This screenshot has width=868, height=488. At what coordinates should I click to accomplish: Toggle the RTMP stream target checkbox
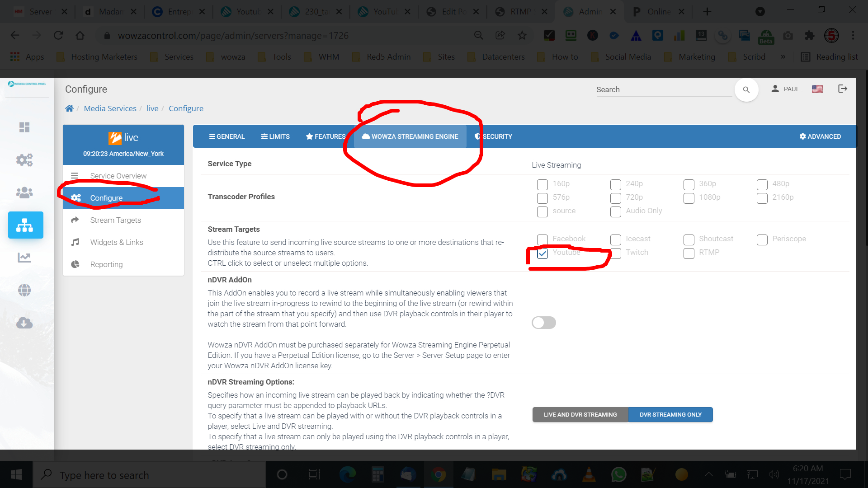[x=689, y=253]
